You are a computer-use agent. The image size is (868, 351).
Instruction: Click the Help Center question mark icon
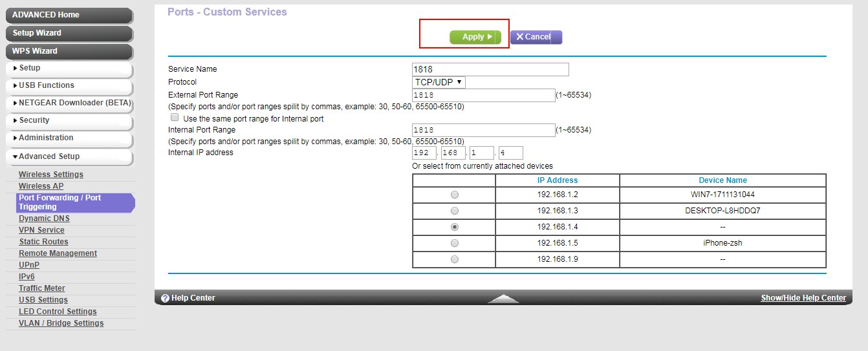[165, 298]
